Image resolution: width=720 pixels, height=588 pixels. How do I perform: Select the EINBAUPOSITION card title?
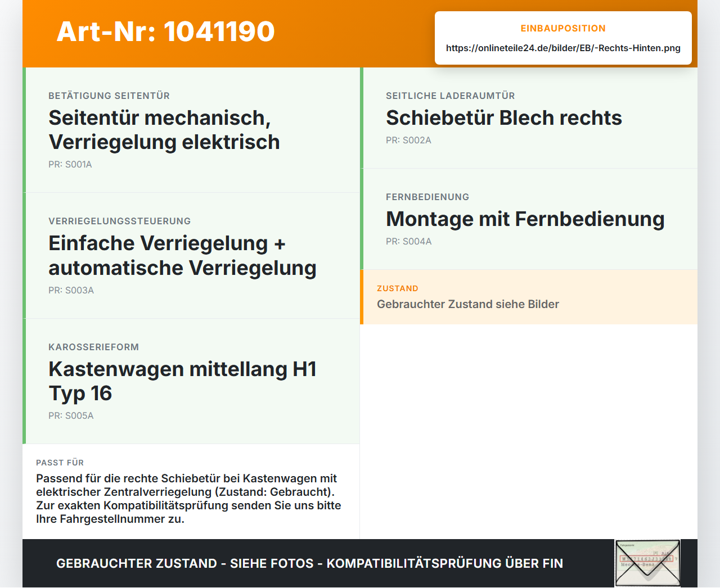(x=563, y=28)
